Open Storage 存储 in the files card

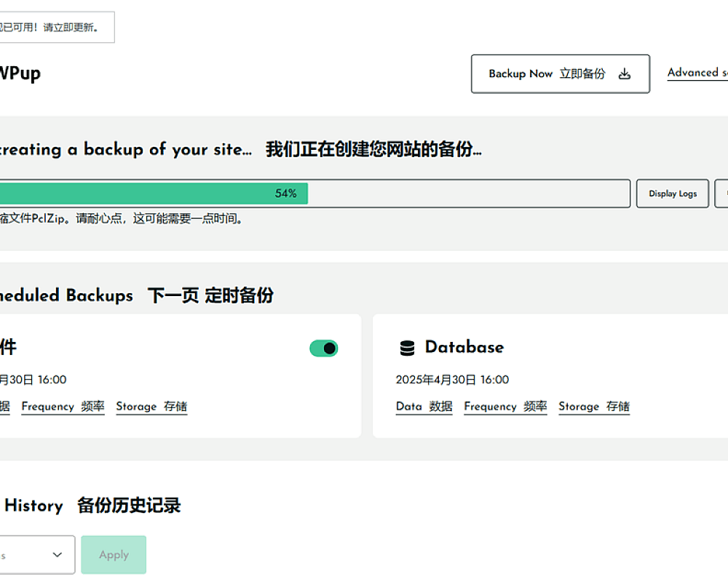point(151,407)
